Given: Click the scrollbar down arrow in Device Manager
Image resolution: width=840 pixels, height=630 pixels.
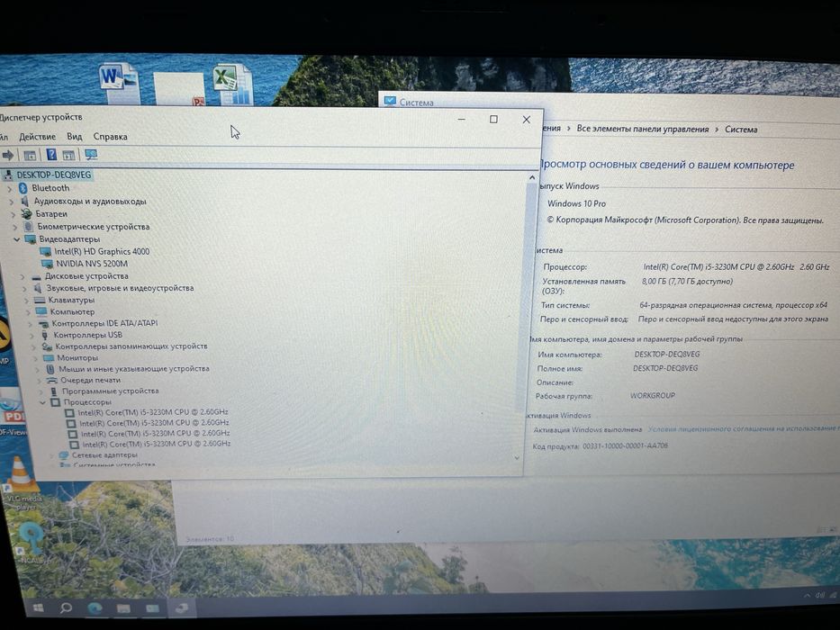Looking at the screenshot, I should (517, 457).
